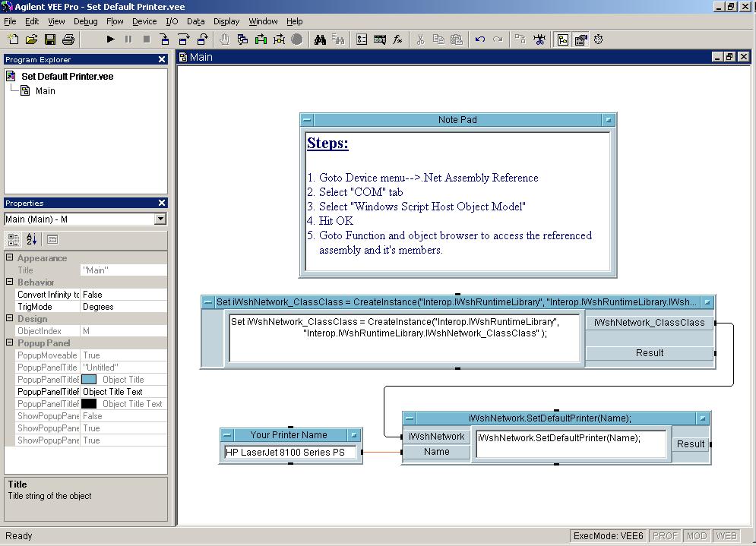Click the Open folder toolbar icon
This screenshot has height=546, width=756.
point(32,39)
